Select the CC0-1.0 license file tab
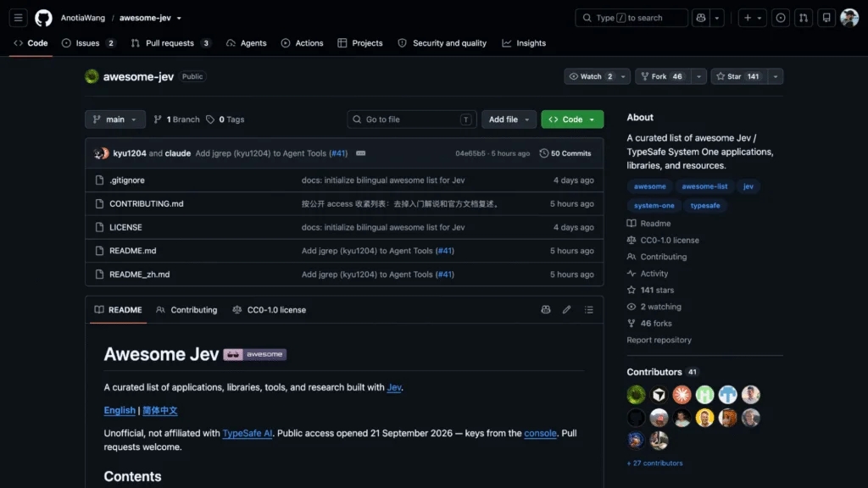Viewport: 868px width, 488px height. pos(270,310)
